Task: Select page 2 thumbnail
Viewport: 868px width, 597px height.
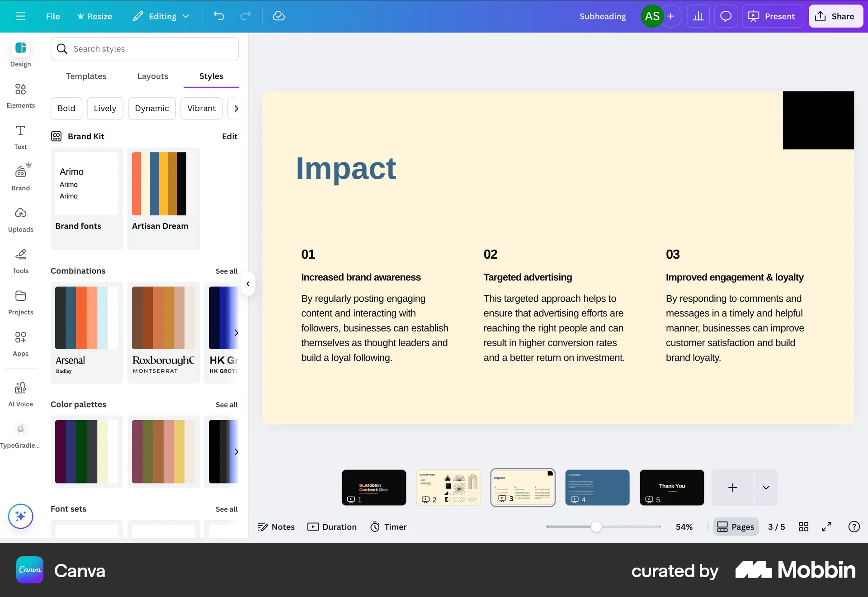Action: coord(448,488)
